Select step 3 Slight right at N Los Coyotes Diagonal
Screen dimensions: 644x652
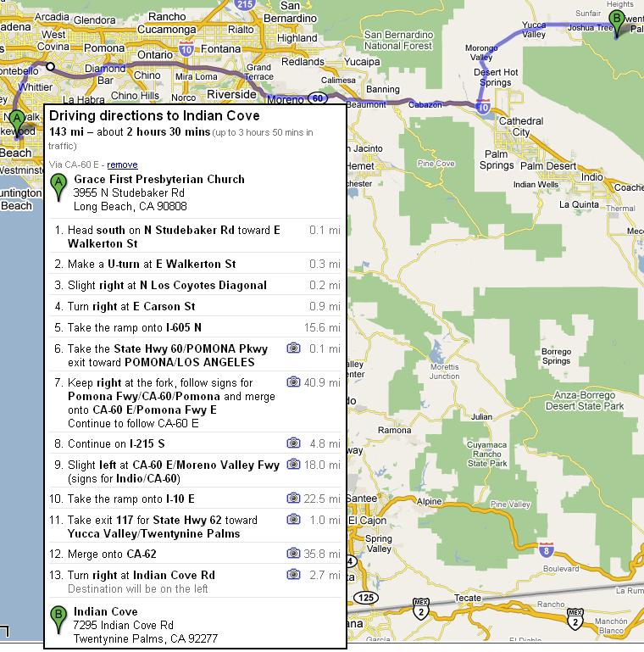click(195, 285)
